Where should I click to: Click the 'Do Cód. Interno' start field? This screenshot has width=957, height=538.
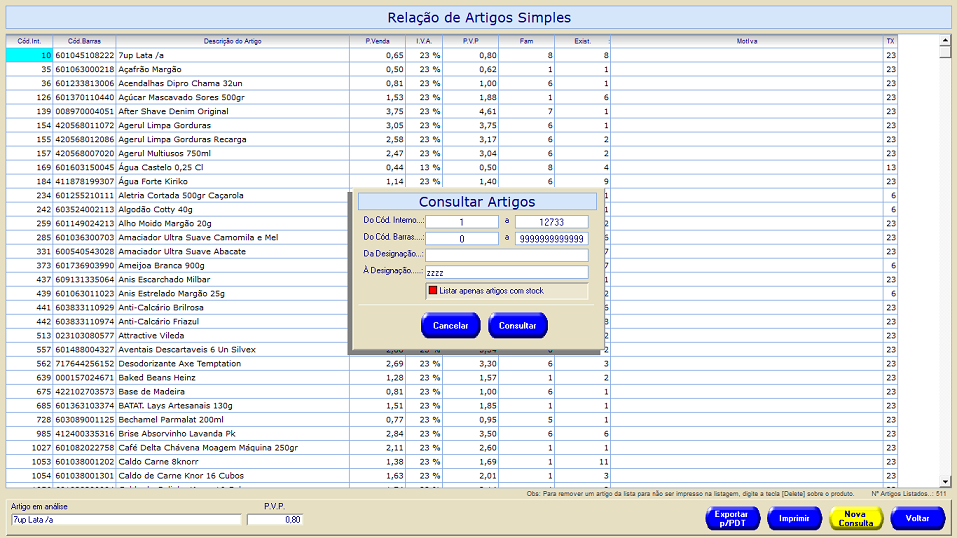point(462,221)
